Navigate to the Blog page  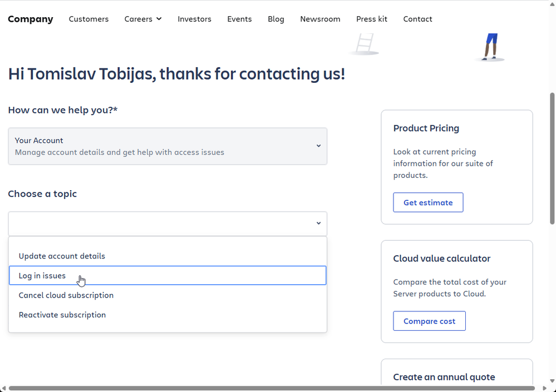(275, 19)
